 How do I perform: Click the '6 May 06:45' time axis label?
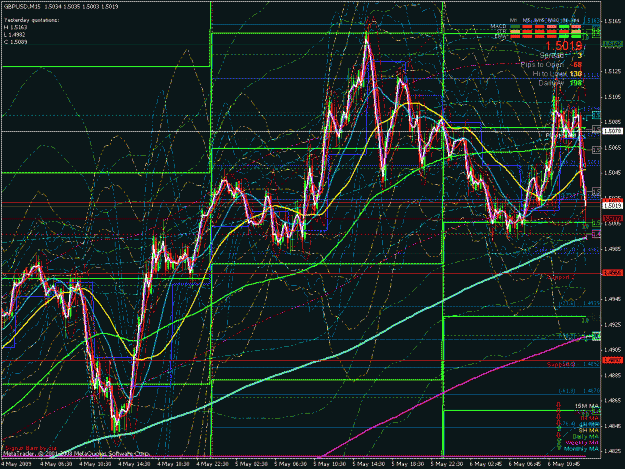tap(525, 464)
